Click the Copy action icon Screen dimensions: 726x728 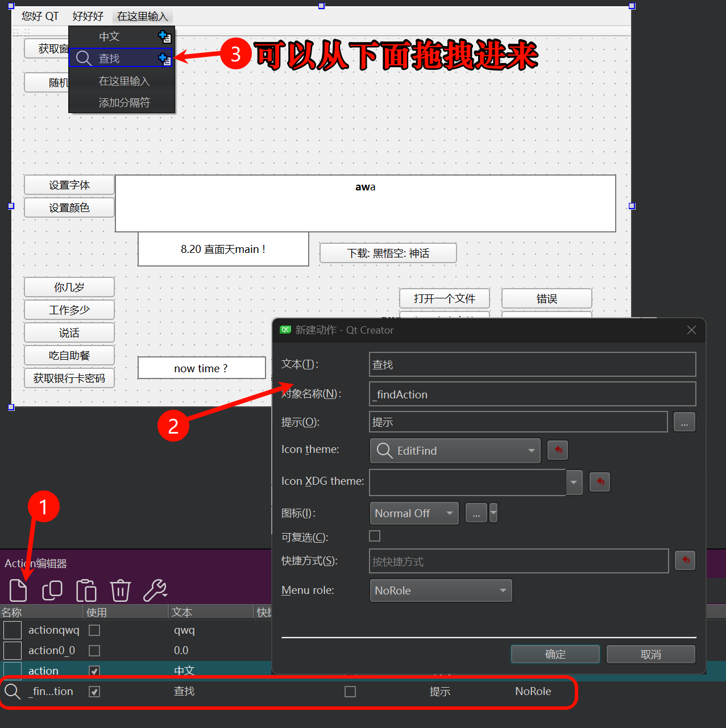click(52, 591)
